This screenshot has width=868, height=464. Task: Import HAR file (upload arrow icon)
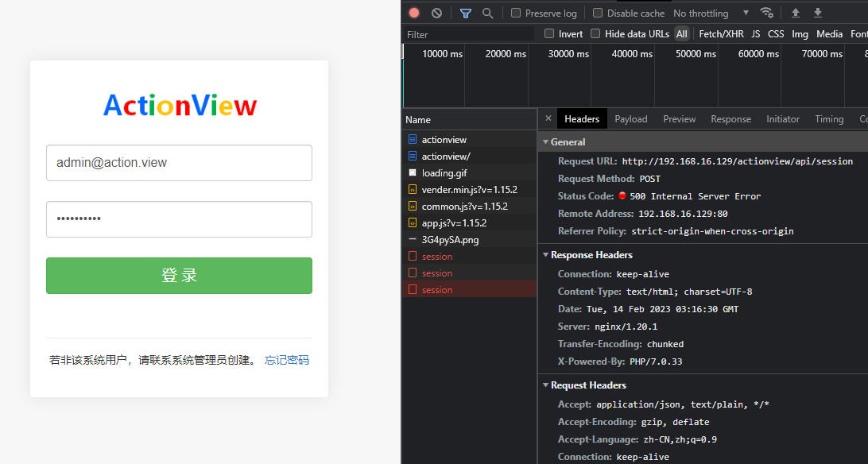[x=795, y=13]
